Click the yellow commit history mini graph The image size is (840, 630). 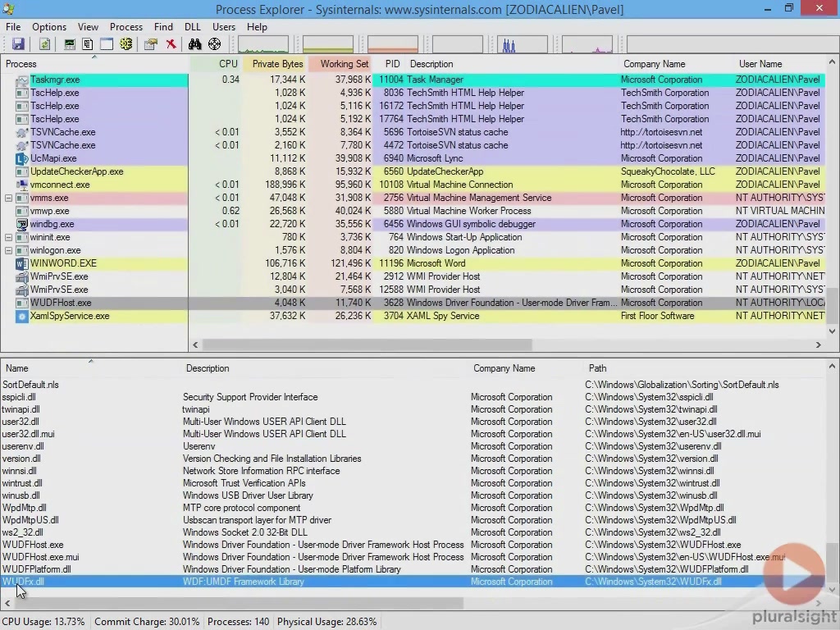[328, 44]
